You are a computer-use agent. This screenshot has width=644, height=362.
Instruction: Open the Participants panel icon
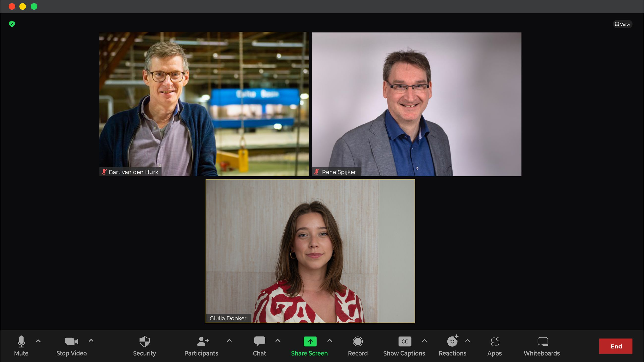203,341
